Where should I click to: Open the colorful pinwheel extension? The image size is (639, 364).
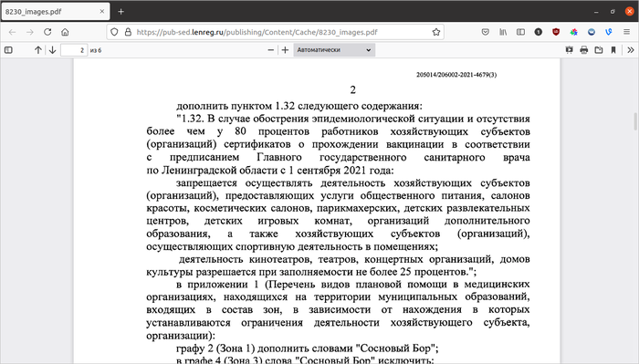pos(574,32)
